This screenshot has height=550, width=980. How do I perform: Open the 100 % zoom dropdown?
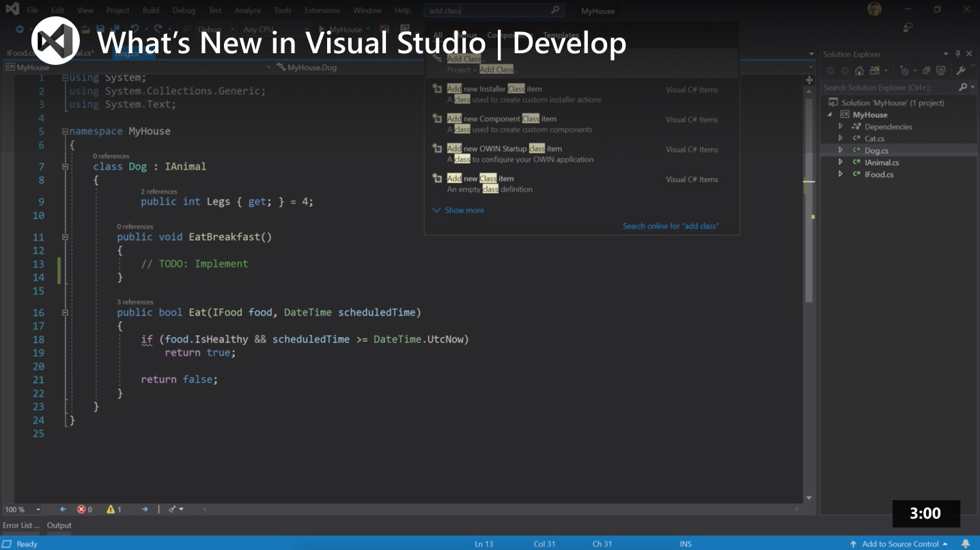tap(38, 510)
